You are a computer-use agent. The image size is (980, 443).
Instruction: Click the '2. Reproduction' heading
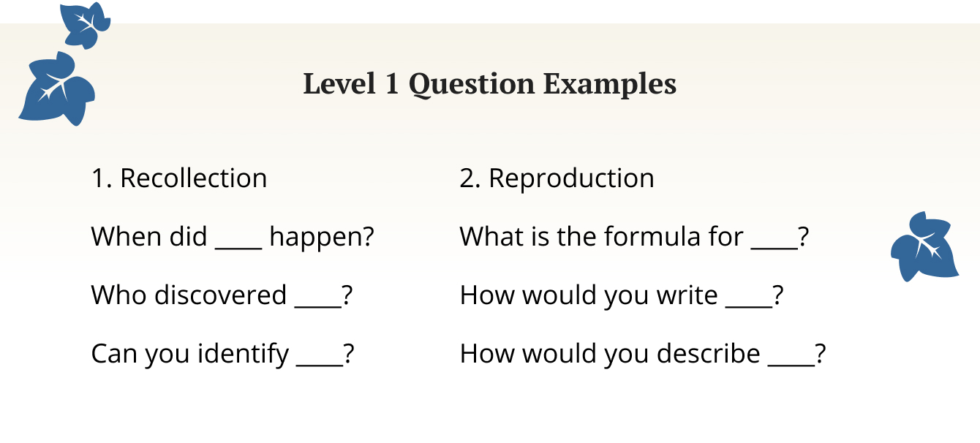pyautogui.click(x=557, y=178)
